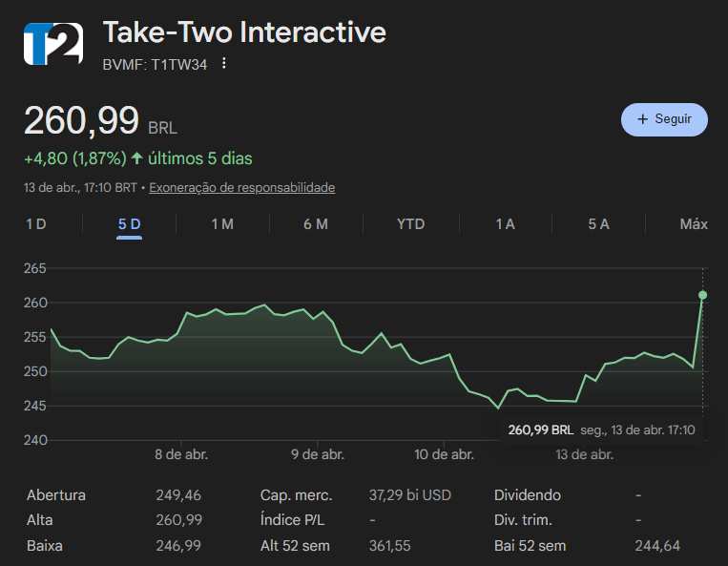
Task: Click the 8 de abr. axis label
Action: (x=181, y=455)
